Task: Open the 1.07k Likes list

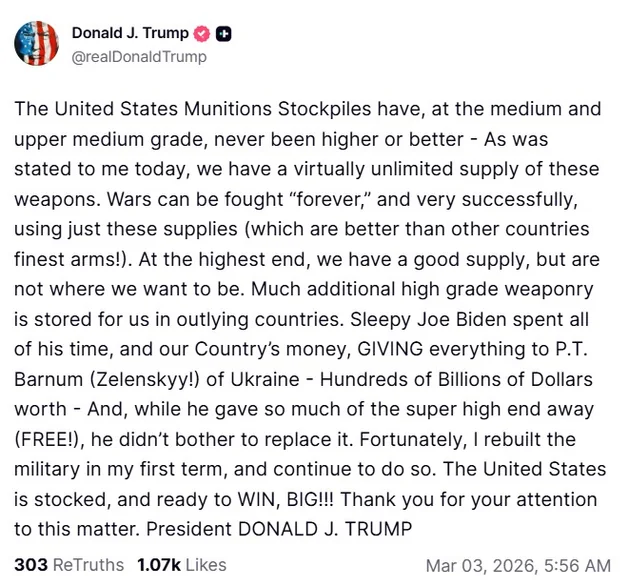Action: [x=178, y=565]
